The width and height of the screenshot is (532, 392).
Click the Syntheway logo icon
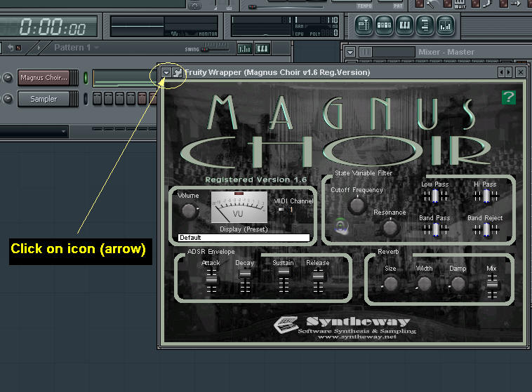tap(286, 325)
